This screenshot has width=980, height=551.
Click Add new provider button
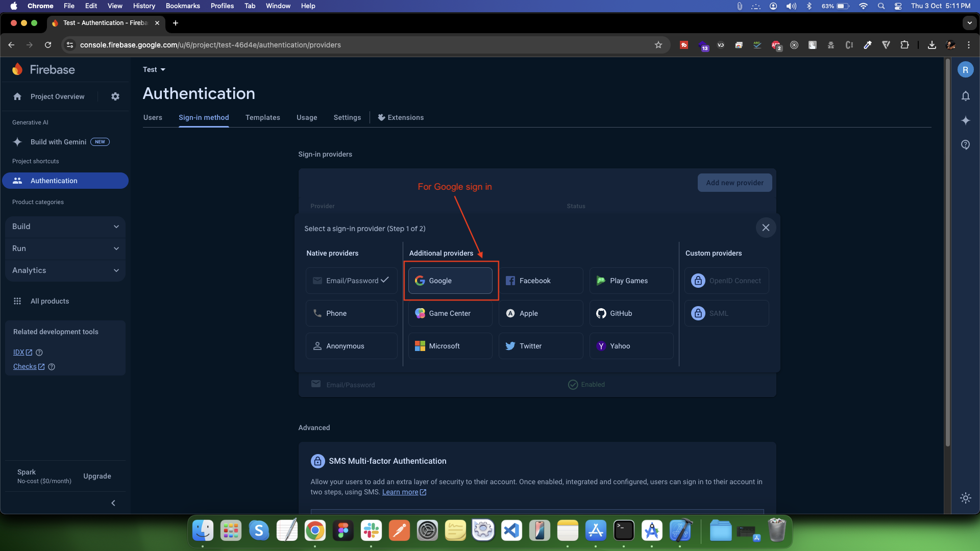pos(734,182)
